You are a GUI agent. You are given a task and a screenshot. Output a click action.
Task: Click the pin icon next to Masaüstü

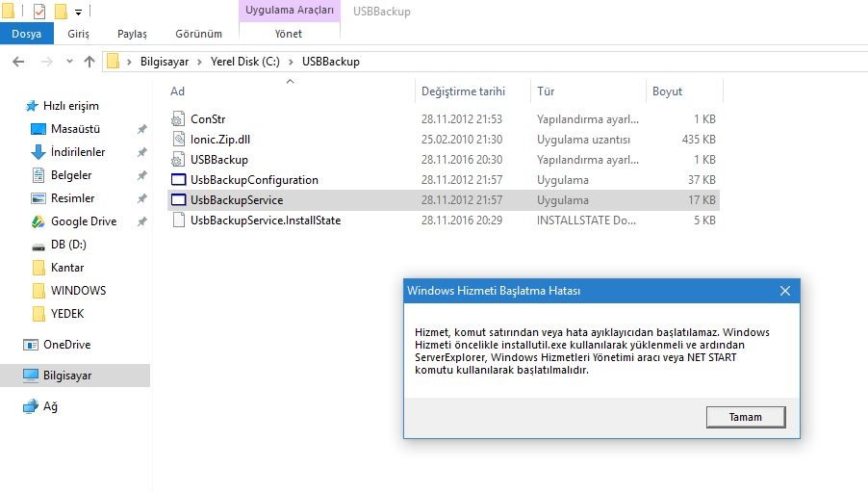coord(141,129)
